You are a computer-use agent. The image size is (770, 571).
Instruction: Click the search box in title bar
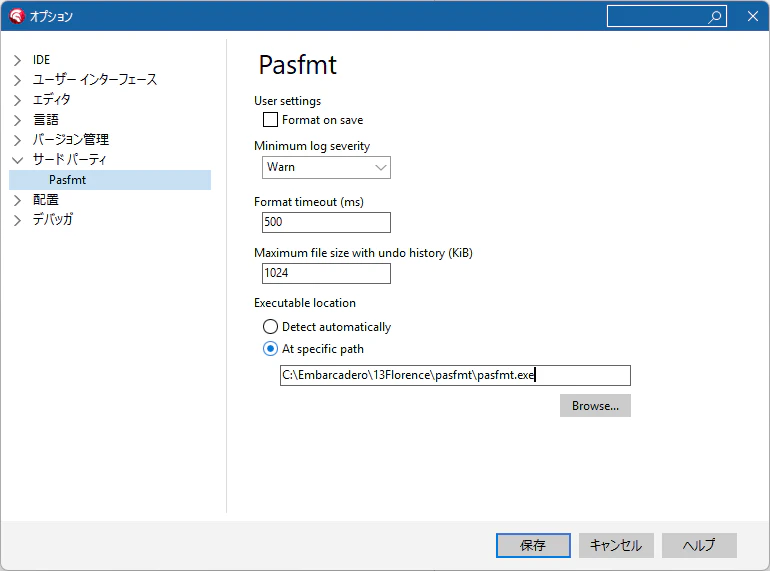[666, 16]
